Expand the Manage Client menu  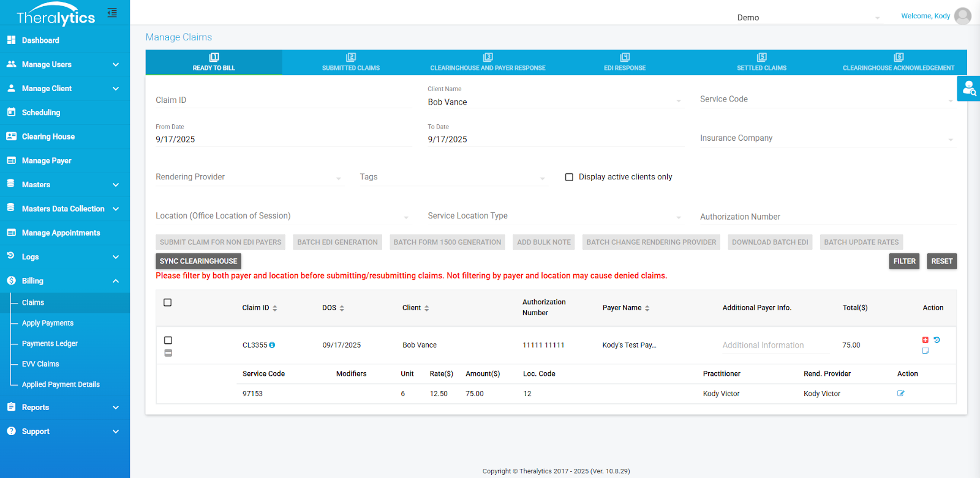(x=65, y=88)
